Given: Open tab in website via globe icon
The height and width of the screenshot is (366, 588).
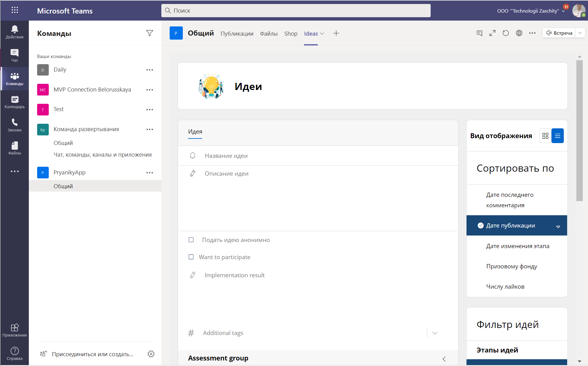Looking at the screenshot, I should 519,33.
